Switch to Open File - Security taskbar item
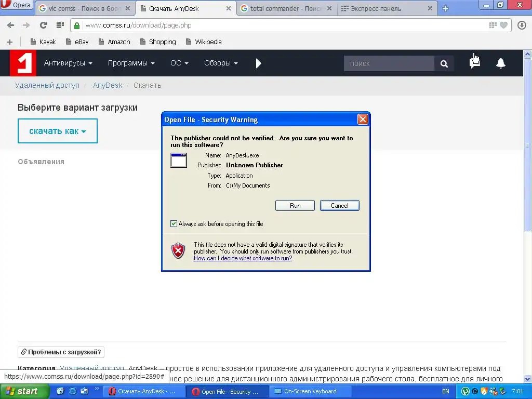Image resolution: width=532 pixels, height=399 pixels. point(228,392)
